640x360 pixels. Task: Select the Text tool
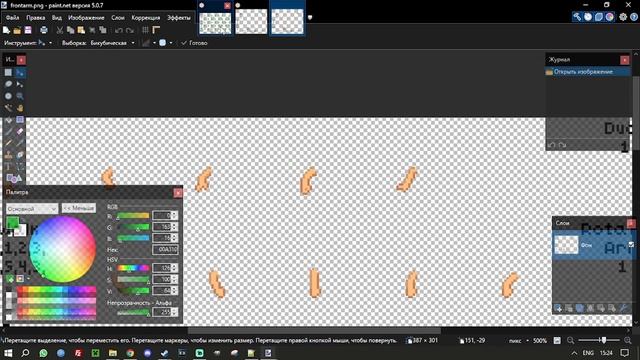(x=8, y=167)
